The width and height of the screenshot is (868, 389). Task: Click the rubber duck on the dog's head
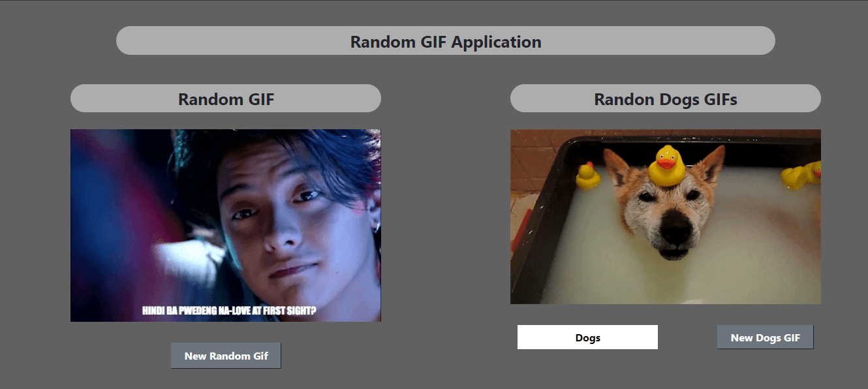[666, 166]
